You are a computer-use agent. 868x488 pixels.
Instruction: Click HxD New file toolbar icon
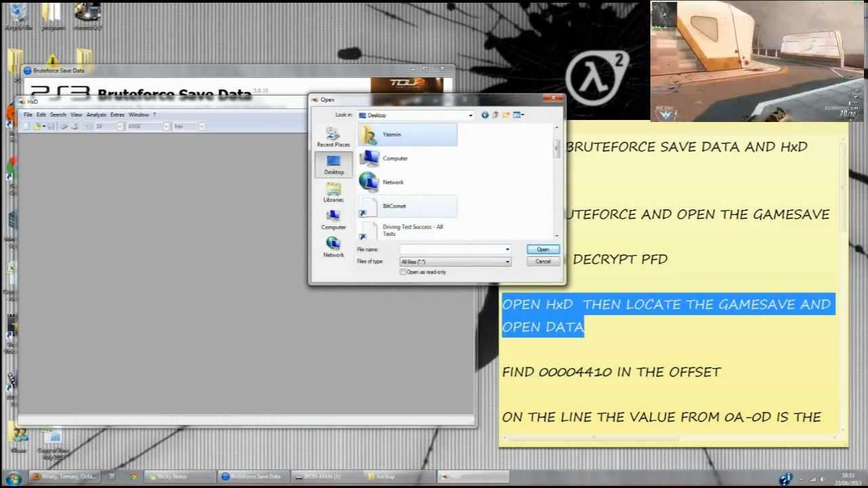click(26, 127)
